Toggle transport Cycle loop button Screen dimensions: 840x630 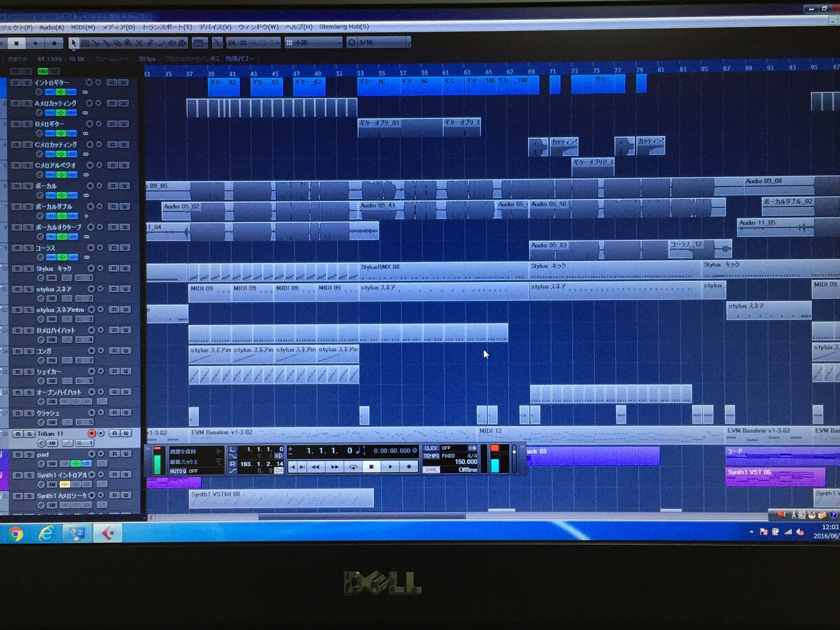click(353, 467)
